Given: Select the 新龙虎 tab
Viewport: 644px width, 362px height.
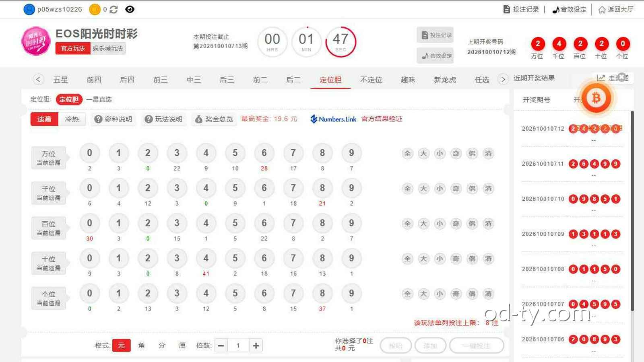Looking at the screenshot, I should (445, 80).
